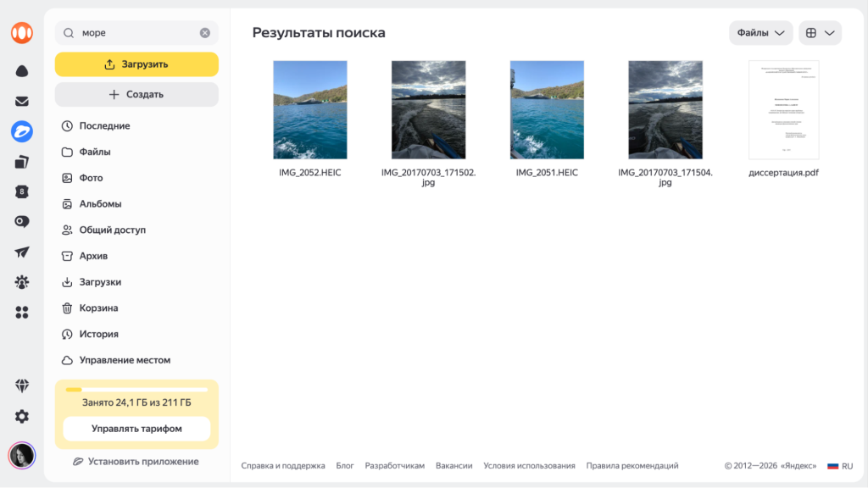Click the user profile avatar

[x=22, y=455]
